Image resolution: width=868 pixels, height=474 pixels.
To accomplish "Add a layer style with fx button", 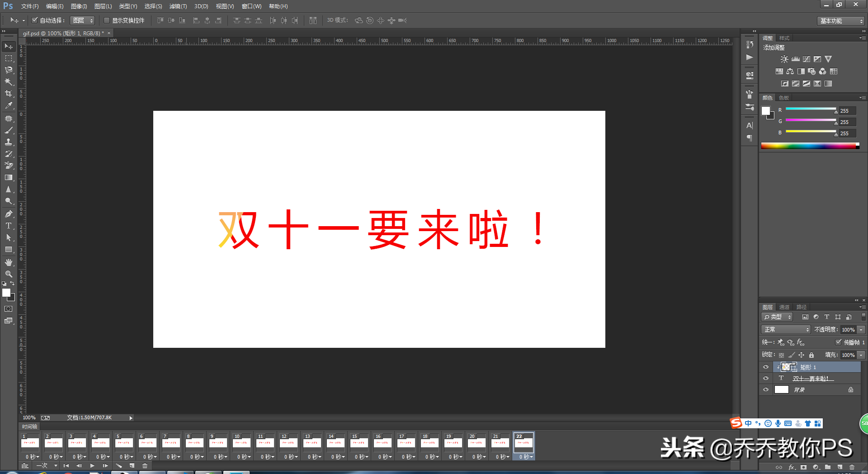I will [x=792, y=467].
